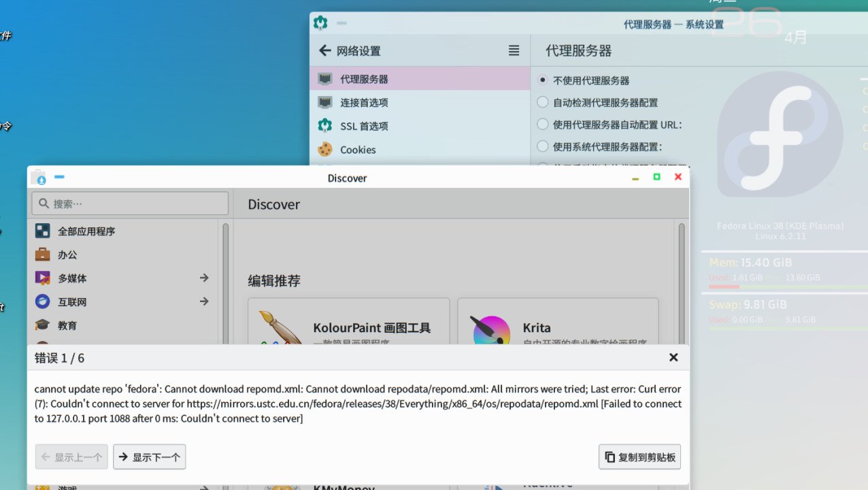This screenshot has width=868, height=490.
Task: Click the 全部应用程序 category icon
Action: point(43,231)
